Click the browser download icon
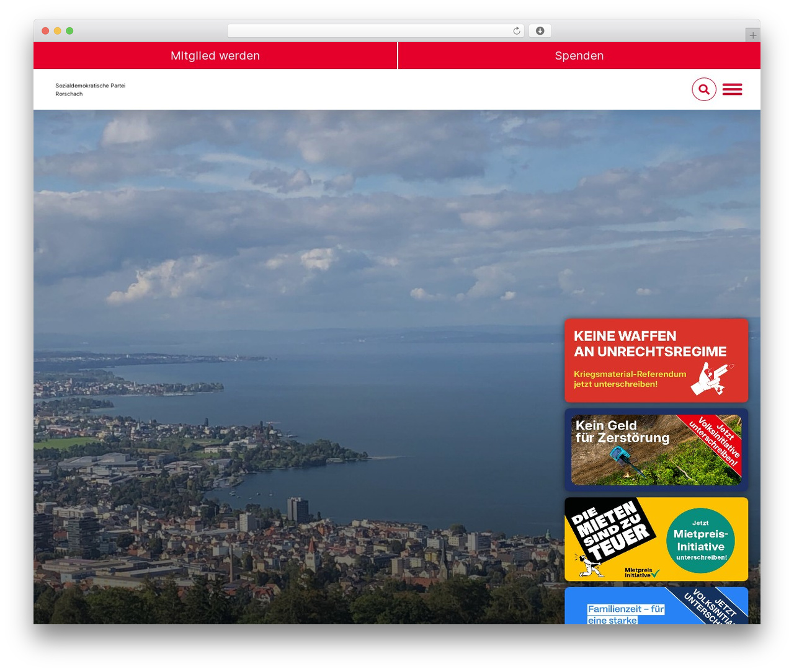Image resolution: width=794 pixels, height=672 pixels. tap(540, 31)
